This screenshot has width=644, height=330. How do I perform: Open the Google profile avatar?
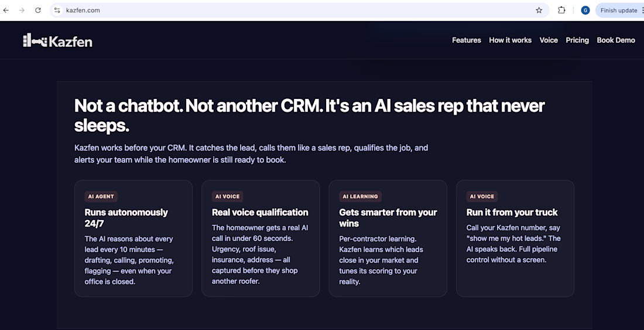[585, 11]
